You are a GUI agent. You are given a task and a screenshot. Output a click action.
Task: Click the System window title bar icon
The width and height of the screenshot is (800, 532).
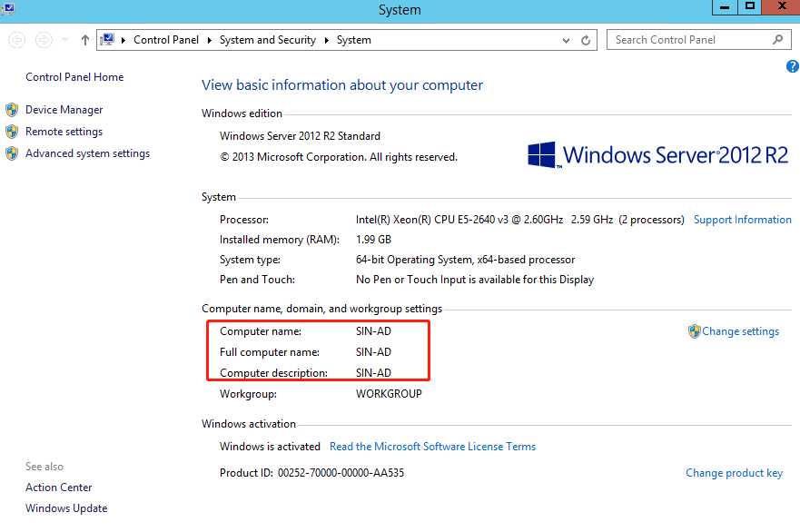(x=8, y=7)
